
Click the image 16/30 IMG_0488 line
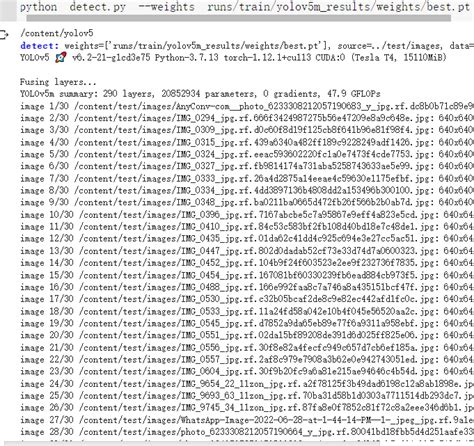click(x=247, y=287)
